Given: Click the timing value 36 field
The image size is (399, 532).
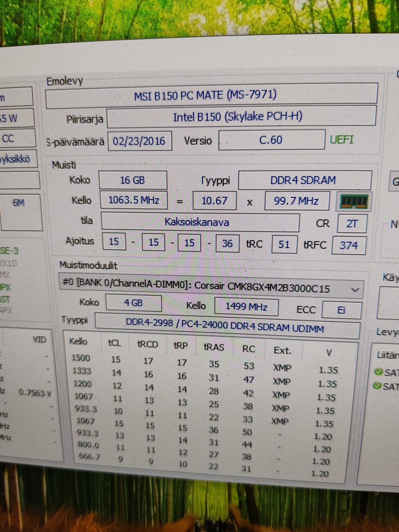Looking at the screenshot, I should [x=227, y=243].
